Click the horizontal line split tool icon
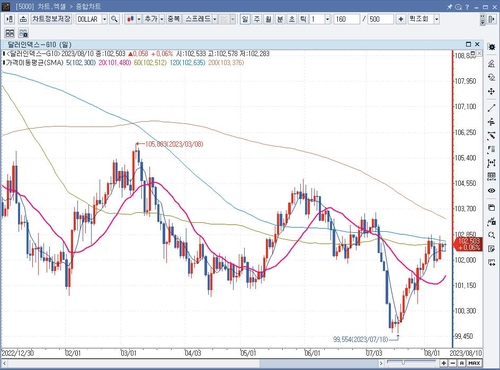Image resolution: width=500 pixels, height=370 pixels. [491, 122]
